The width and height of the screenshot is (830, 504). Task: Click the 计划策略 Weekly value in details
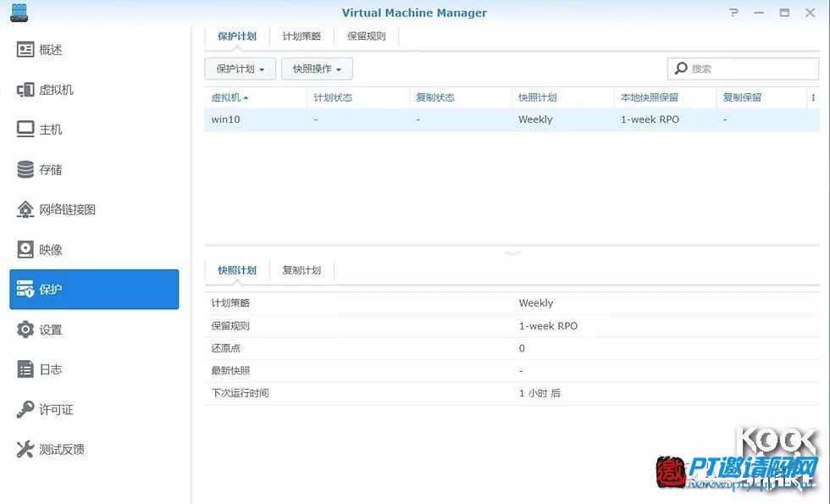[535, 303]
